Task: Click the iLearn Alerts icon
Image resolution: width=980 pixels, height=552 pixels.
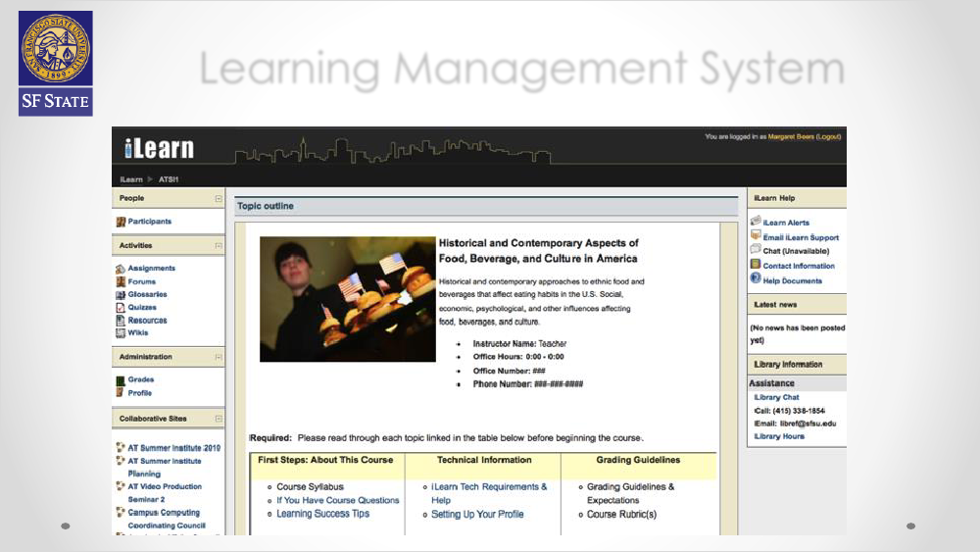Action: (756, 221)
